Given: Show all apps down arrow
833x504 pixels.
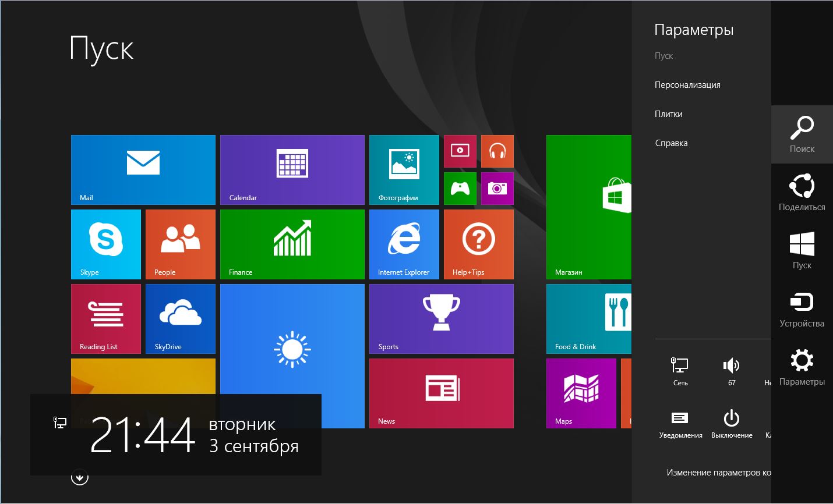Looking at the screenshot, I should [x=80, y=477].
